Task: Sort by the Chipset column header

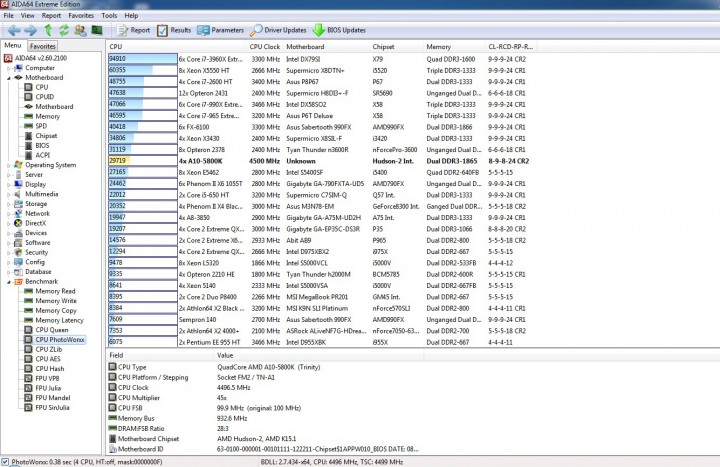Action: point(397,47)
